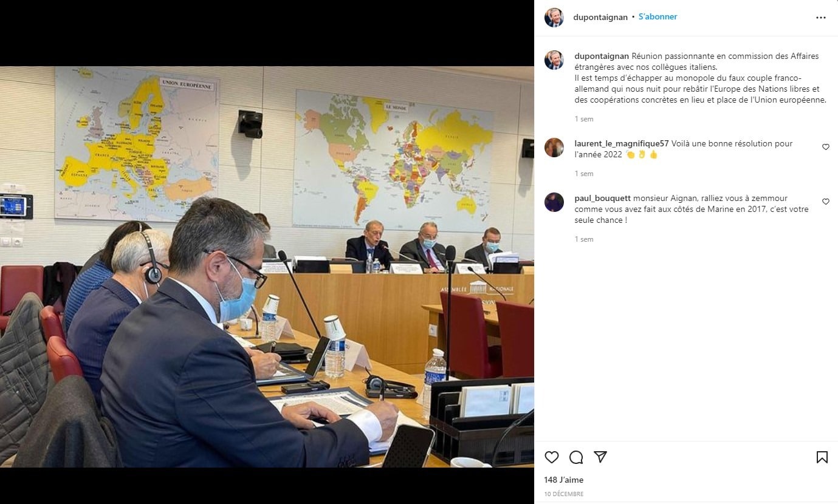View the 148 J'aime likes list

[564, 480]
